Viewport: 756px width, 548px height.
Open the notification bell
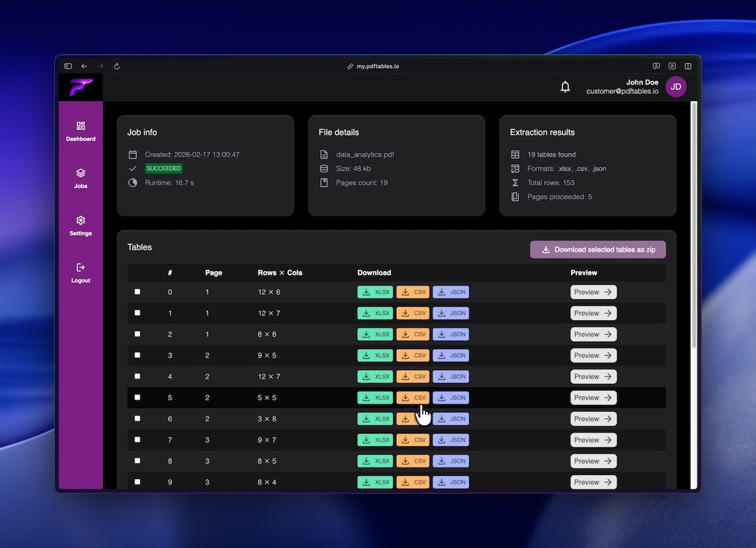tap(565, 86)
